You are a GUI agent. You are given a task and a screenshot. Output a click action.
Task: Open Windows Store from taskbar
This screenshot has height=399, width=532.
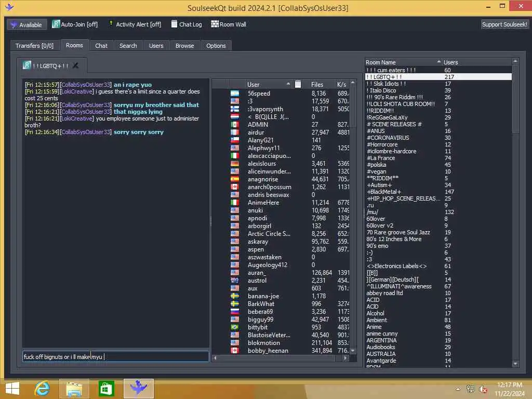[x=106, y=389]
